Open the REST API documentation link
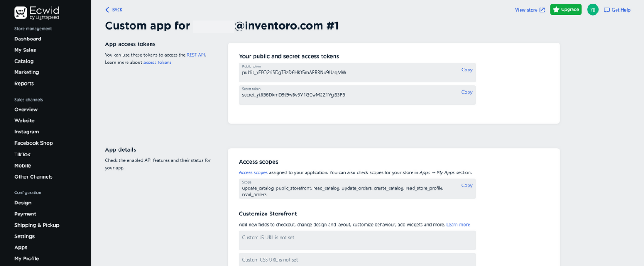 coord(196,55)
